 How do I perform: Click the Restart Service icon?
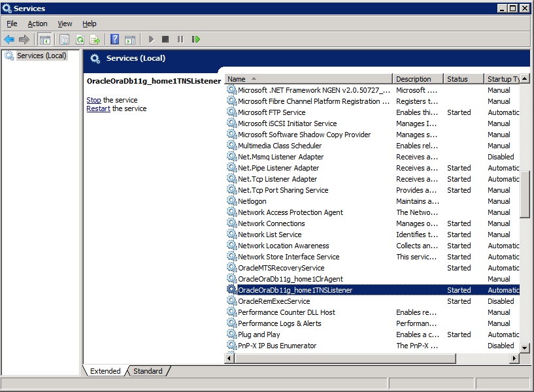[196, 39]
